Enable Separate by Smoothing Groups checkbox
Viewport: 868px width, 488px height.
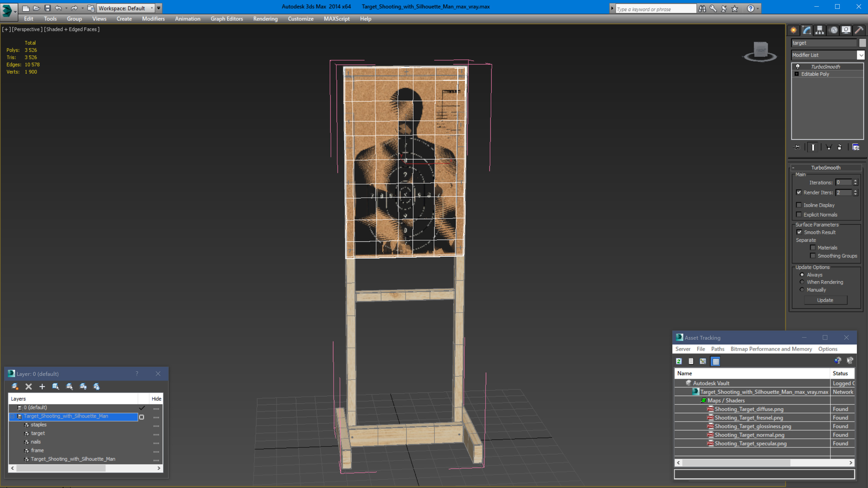click(813, 256)
